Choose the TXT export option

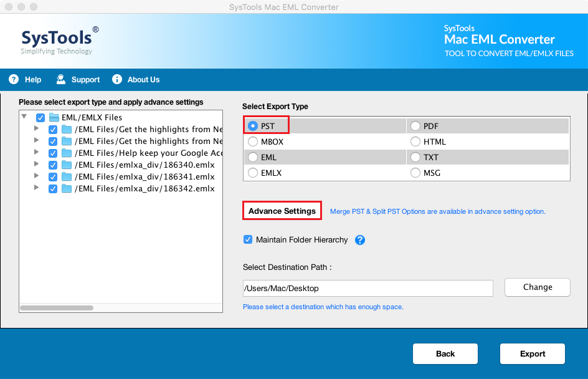click(415, 157)
